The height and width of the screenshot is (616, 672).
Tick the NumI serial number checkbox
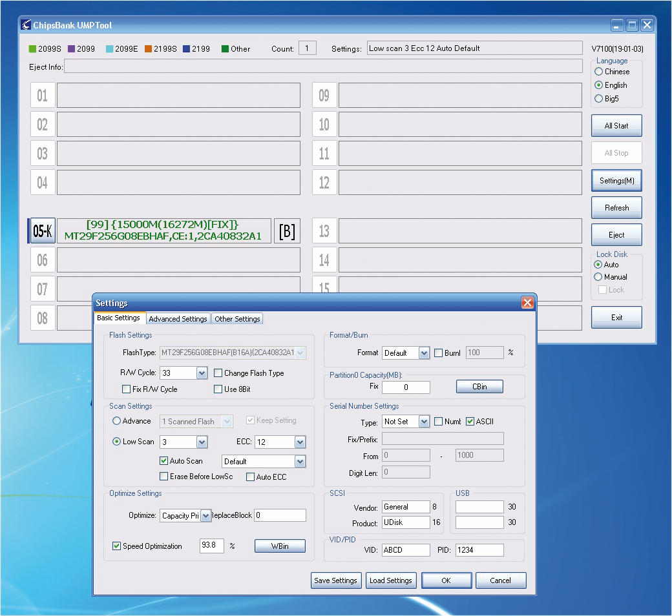[x=439, y=422]
